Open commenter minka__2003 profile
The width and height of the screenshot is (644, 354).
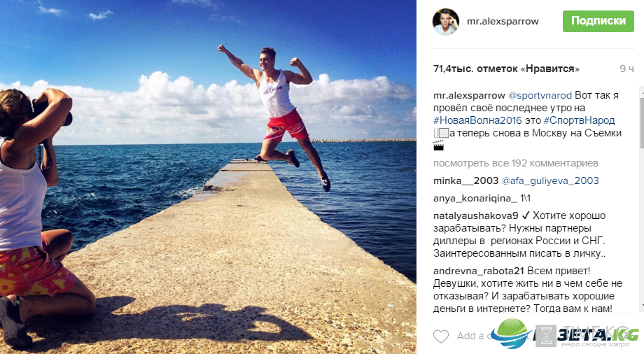(x=465, y=180)
